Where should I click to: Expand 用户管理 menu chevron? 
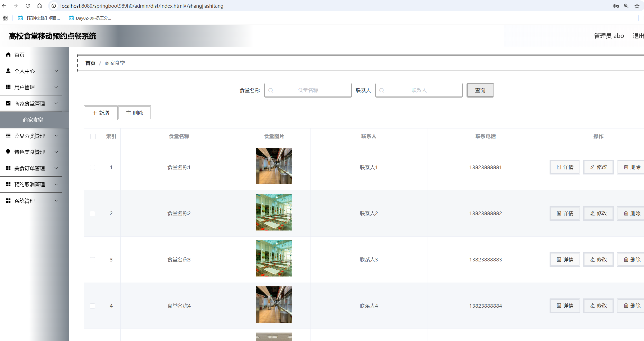(56, 87)
